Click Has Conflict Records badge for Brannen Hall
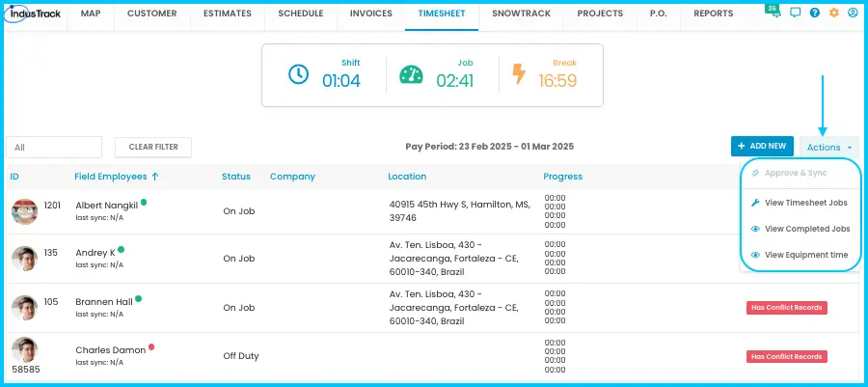The width and height of the screenshot is (868, 387). point(787,308)
